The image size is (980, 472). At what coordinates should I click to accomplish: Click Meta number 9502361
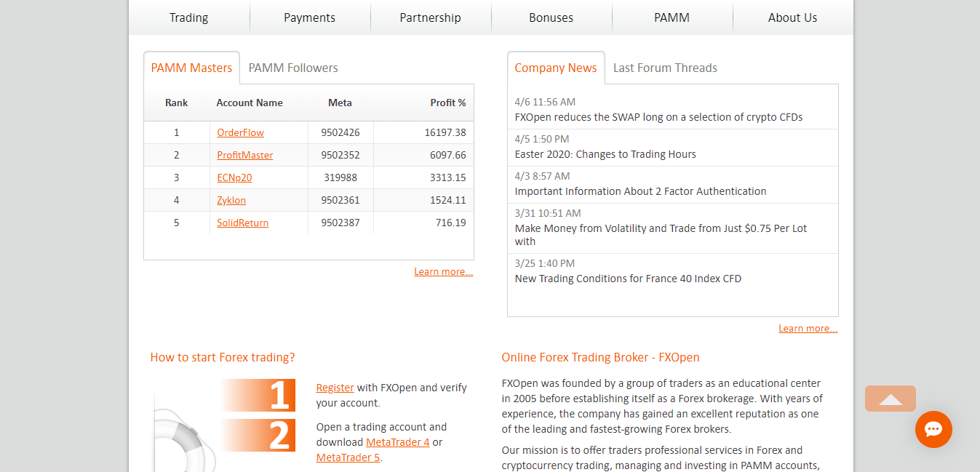(340, 200)
